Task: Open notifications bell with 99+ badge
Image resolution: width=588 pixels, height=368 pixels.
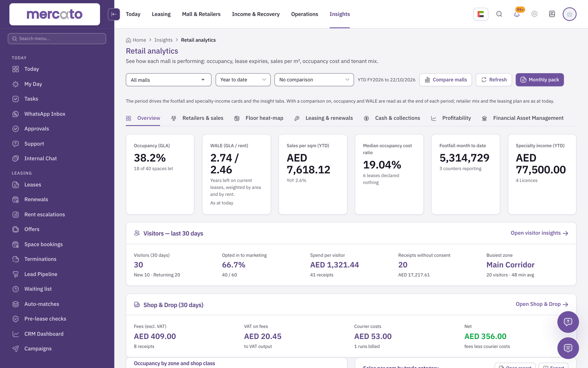Action: click(x=517, y=14)
